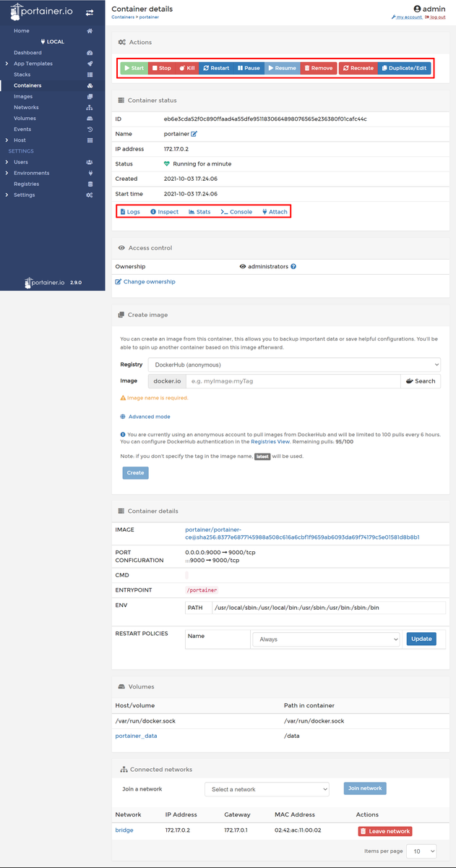Click the Containers cubes icon
The image size is (456, 868).
tap(90, 85)
